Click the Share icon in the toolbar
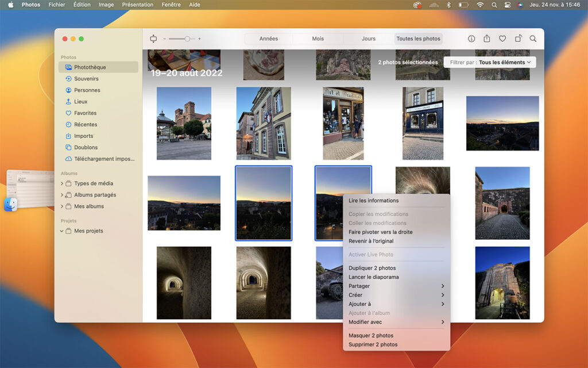This screenshot has width=588, height=368. point(487,39)
